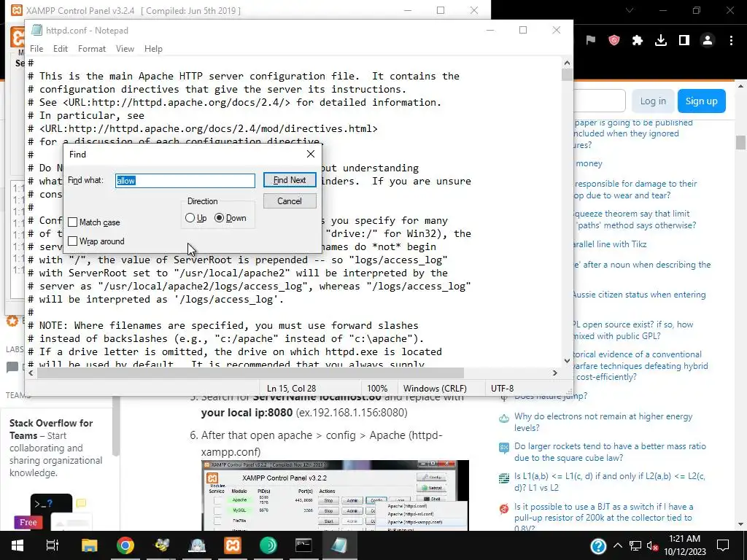The height and width of the screenshot is (560, 747).
Task: Click '100%' zoom level in status bar
Action: tap(377, 389)
